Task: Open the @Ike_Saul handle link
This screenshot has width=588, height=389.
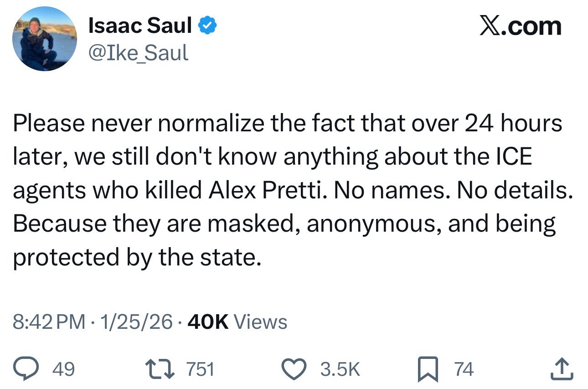Action: [138, 53]
